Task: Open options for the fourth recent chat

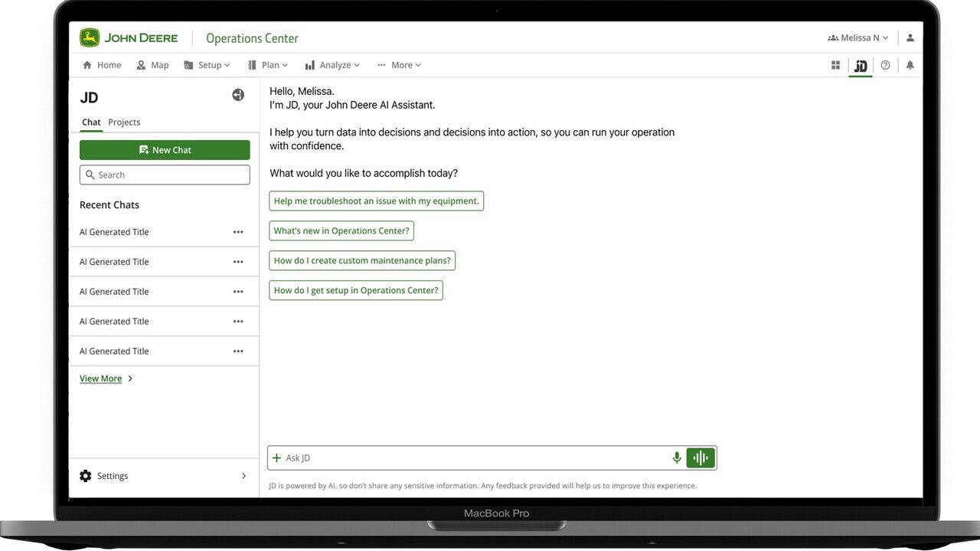Action: click(x=238, y=321)
